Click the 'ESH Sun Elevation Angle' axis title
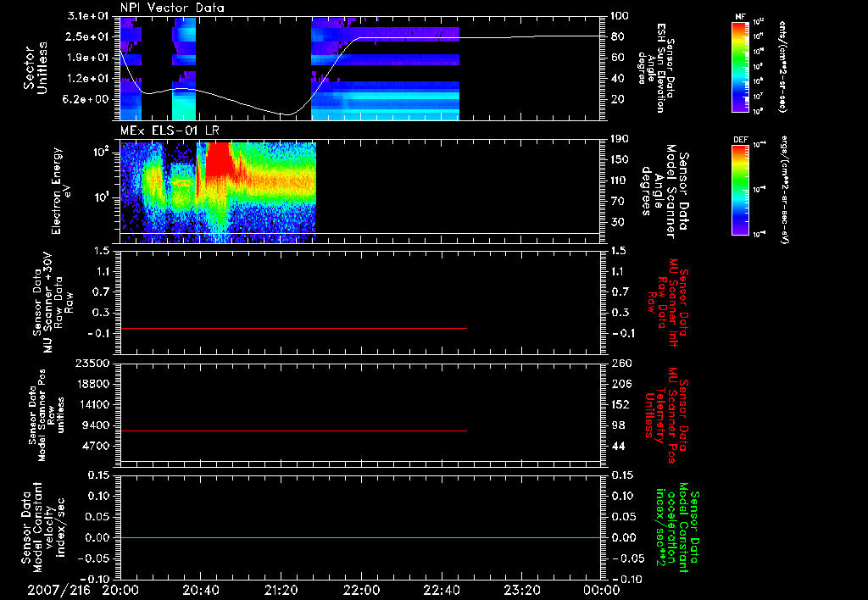Screen dimensions: 868x600 (657, 68)
